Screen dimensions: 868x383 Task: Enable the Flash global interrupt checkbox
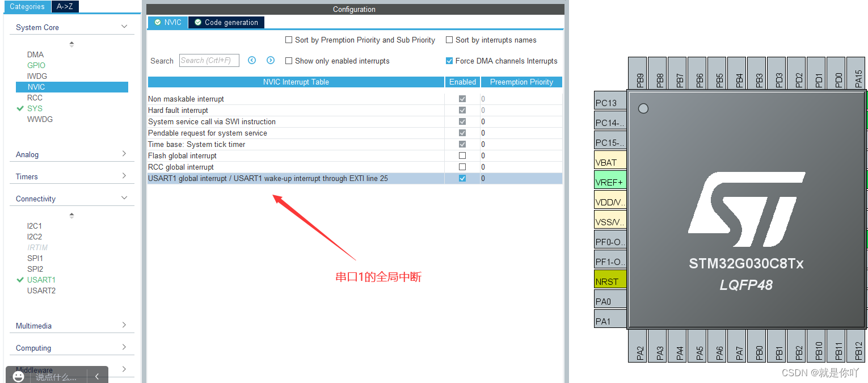[x=462, y=155]
